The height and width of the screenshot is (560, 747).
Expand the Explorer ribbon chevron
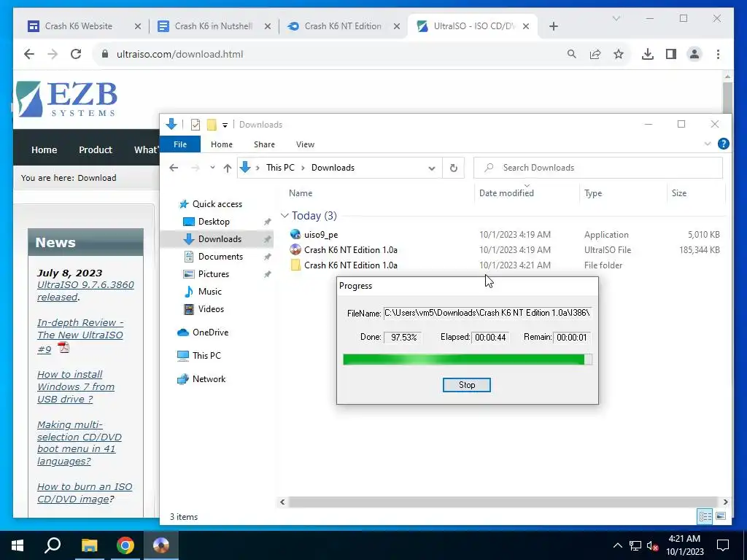(x=708, y=144)
